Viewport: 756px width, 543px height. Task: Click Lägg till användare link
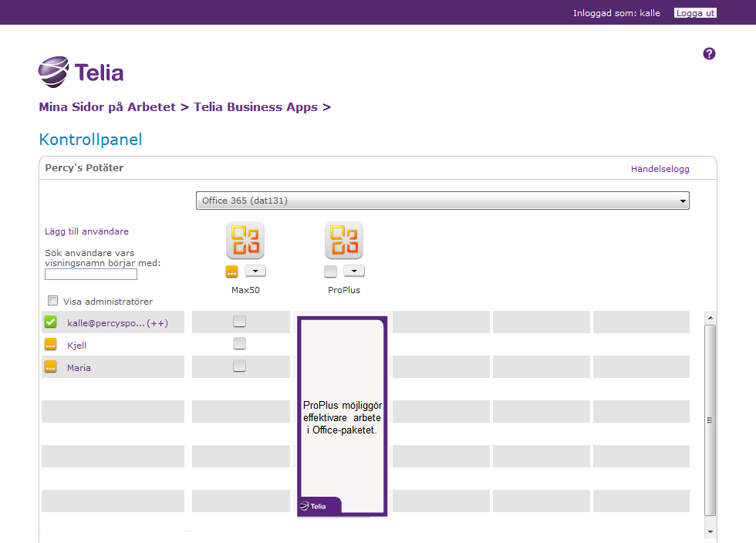coord(86,231)
